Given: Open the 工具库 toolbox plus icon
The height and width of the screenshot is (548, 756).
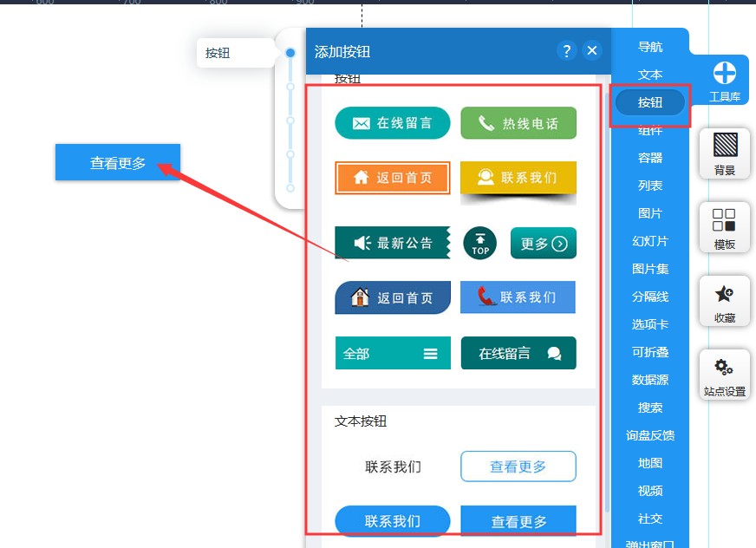Looking at the screenshot, I should click(x=724, y=74).
